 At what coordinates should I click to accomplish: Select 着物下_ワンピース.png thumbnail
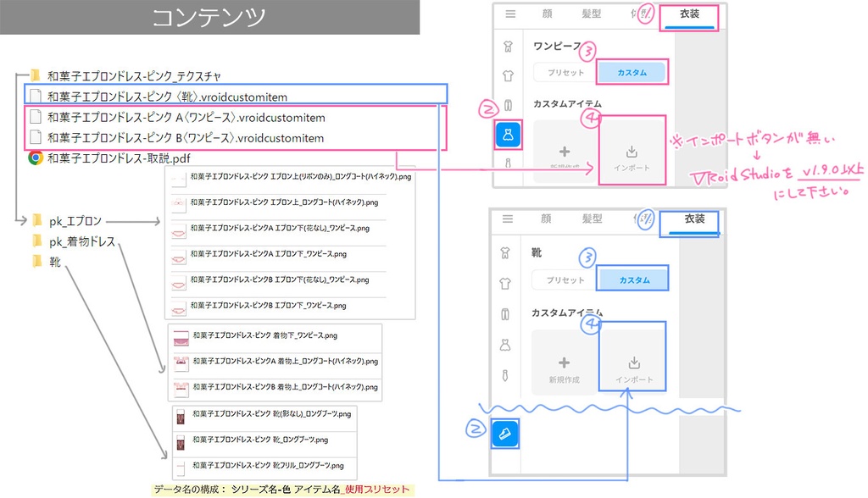pyautogui.click(x=181, y=338)
